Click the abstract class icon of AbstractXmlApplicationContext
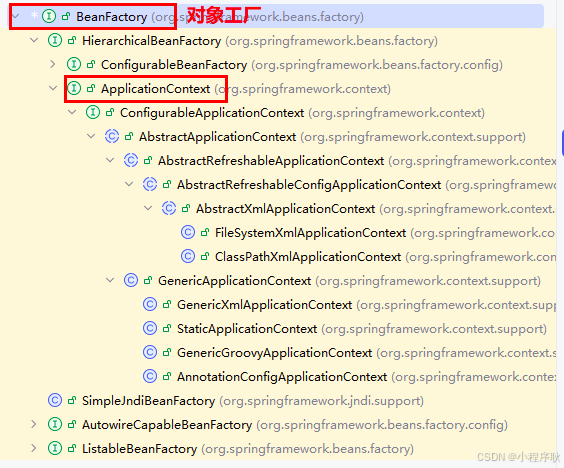 [x=169, y=208]
